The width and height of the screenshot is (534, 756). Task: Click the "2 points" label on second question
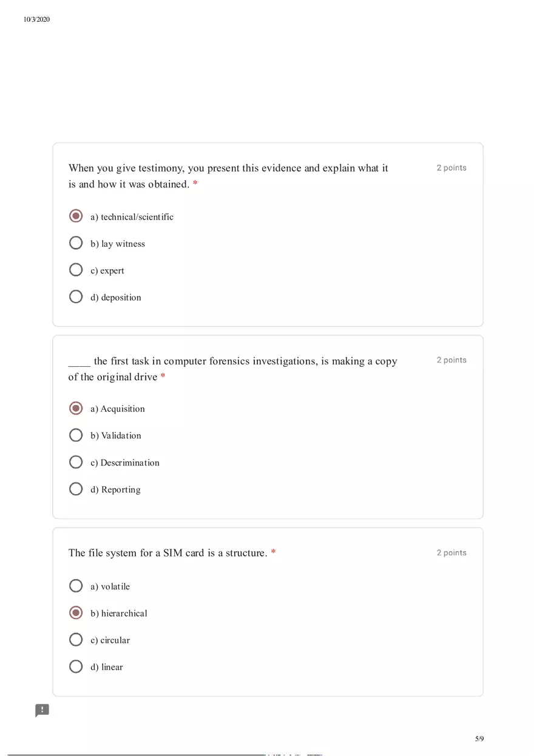click(451, 360)
